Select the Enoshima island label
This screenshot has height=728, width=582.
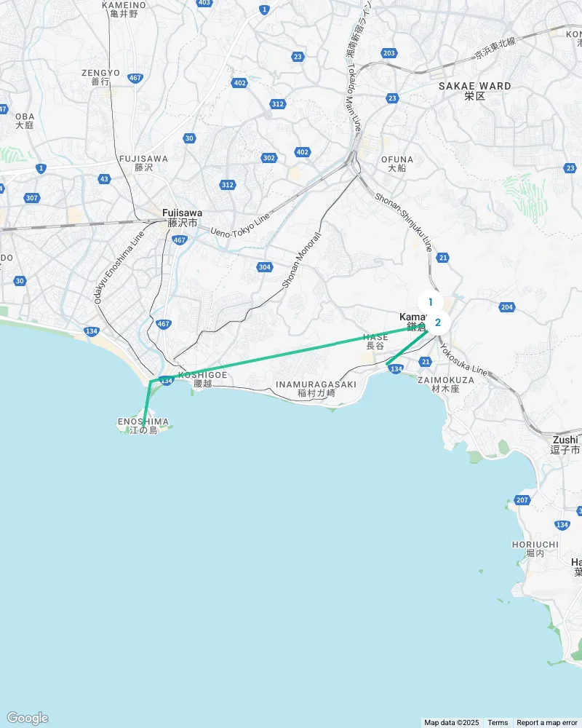click(143, 426)
